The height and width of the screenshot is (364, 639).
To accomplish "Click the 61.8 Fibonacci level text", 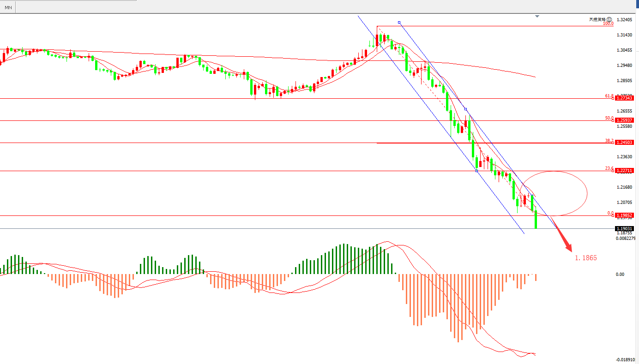I will coord(609,96).
